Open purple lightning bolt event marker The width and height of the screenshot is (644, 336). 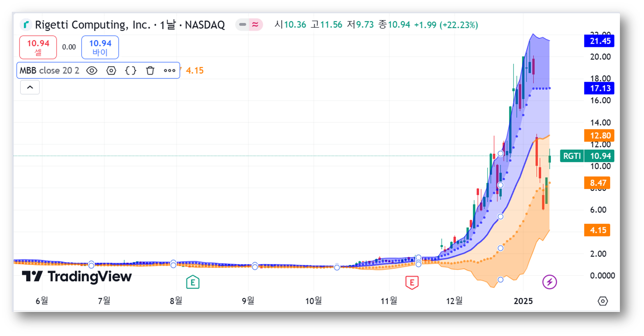(549, 282)
